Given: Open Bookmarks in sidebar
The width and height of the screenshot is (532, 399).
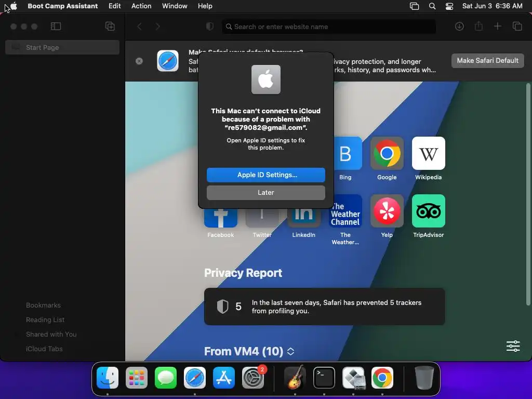Looking at the screenshot, I should (x=44, y=305).
